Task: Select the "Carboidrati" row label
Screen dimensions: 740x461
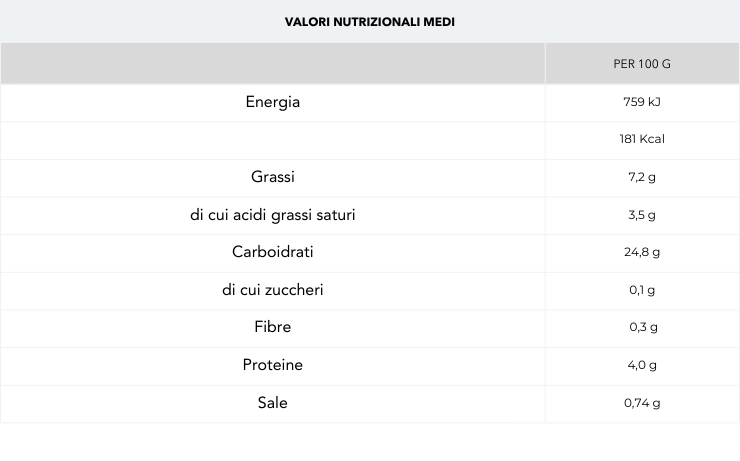Action: (x=273, y=252)
